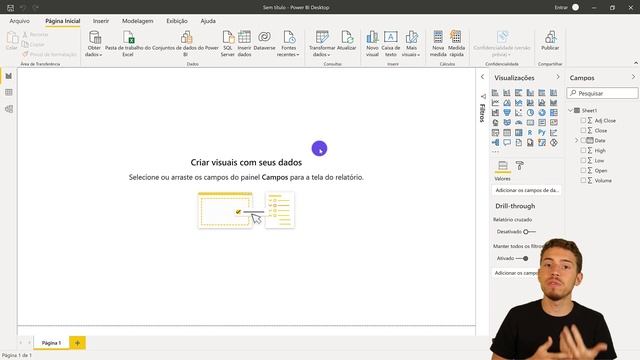Select the pie chart visual
Image resolution: width=640 pixels, height=360 pixels.
click(530, 113)
